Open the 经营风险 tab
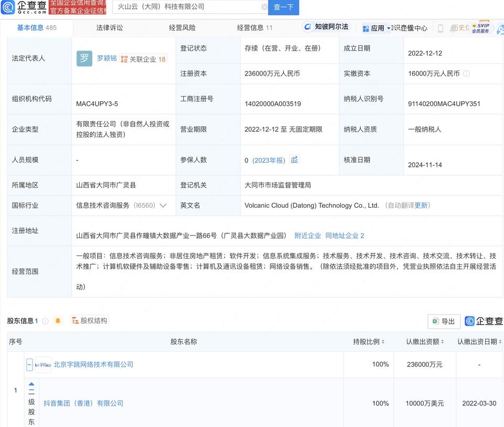Viewport: 504px width, 427px height. click(182, 28)
